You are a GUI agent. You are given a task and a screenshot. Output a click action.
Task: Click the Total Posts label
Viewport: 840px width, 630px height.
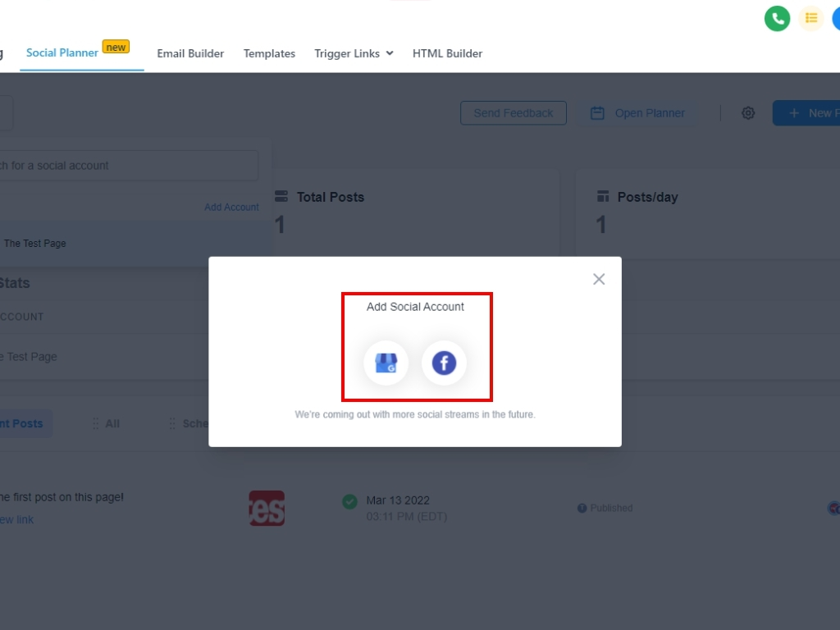pyautogui.click(x=331, y=197)
